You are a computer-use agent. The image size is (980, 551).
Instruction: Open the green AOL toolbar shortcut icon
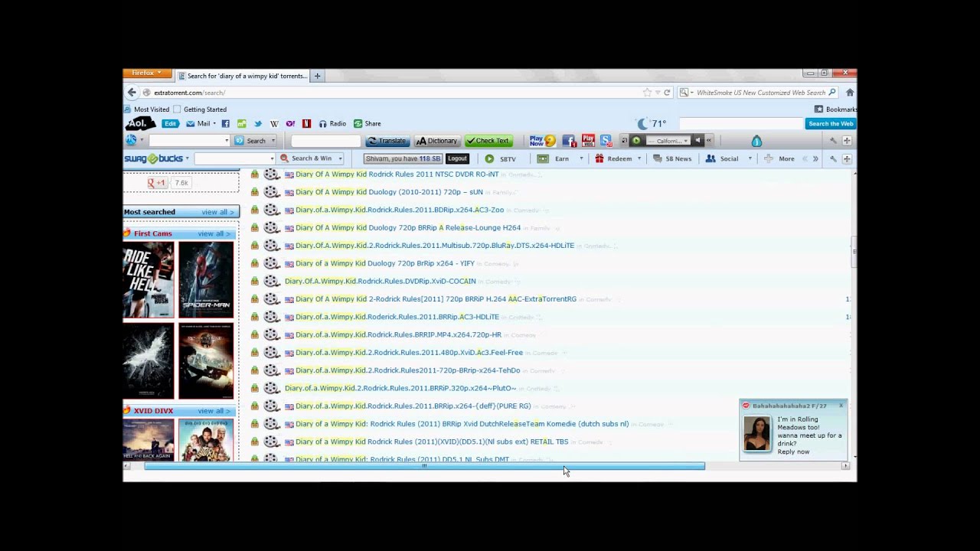242,123
